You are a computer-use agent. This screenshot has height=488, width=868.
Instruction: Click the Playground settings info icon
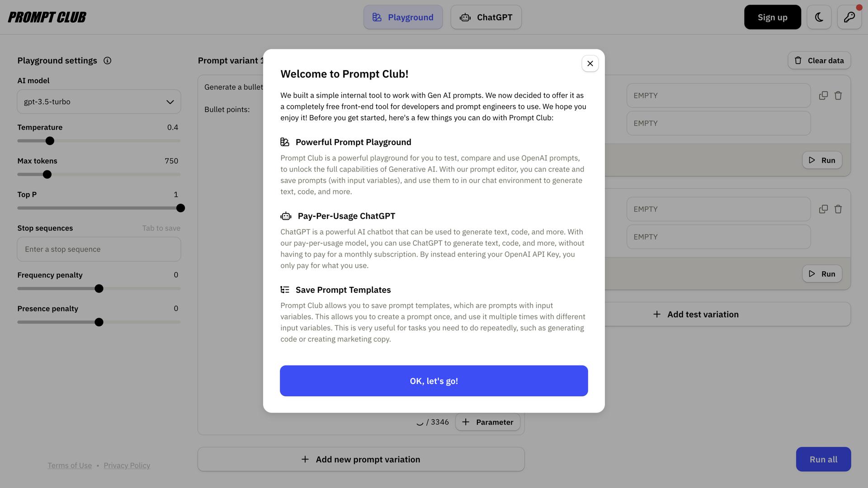click(x=107, y=61)
